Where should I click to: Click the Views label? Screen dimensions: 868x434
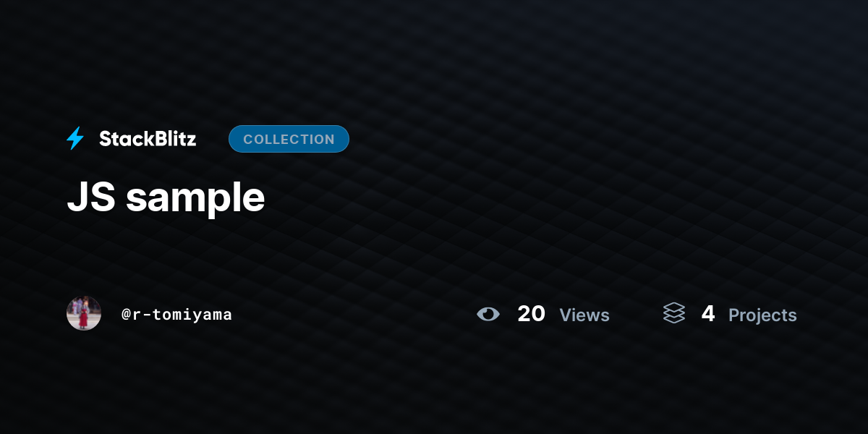coord(584,315)
